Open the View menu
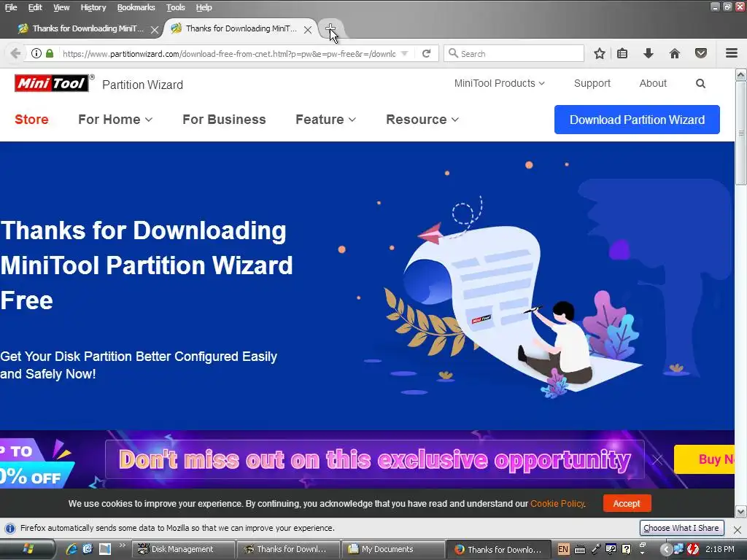This screenshot has width=747, height=560. coord(61,7)
